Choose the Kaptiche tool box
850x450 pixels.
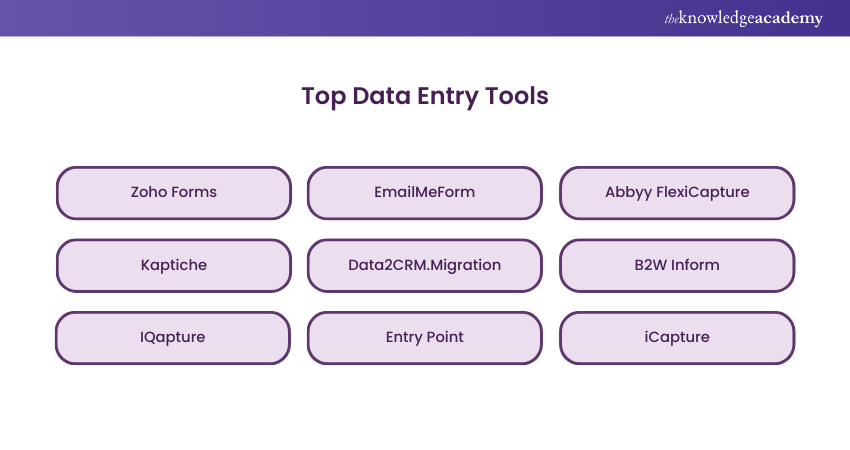173,265
